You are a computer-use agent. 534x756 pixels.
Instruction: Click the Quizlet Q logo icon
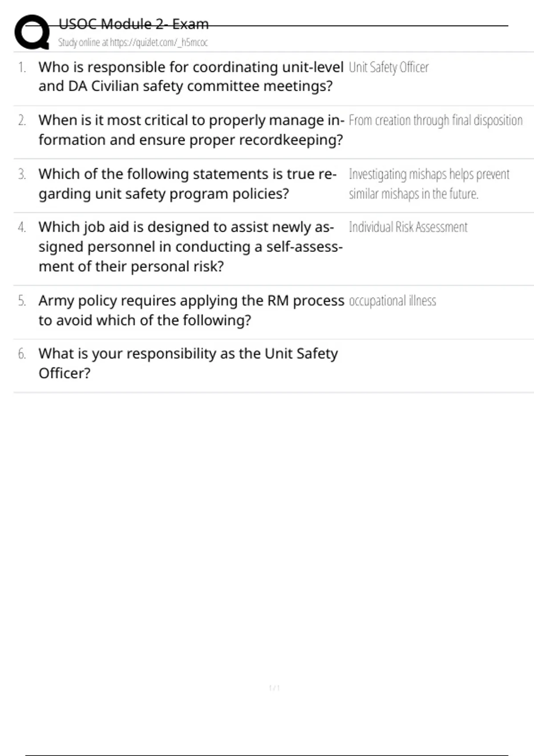pos(32,32)
